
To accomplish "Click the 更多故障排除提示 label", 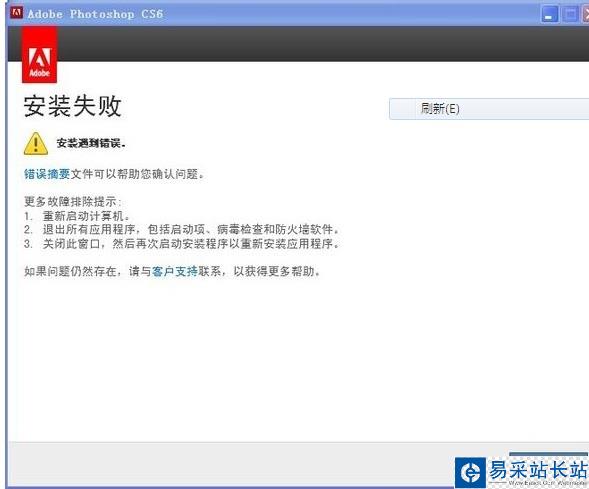I will (x=73, y=202).
